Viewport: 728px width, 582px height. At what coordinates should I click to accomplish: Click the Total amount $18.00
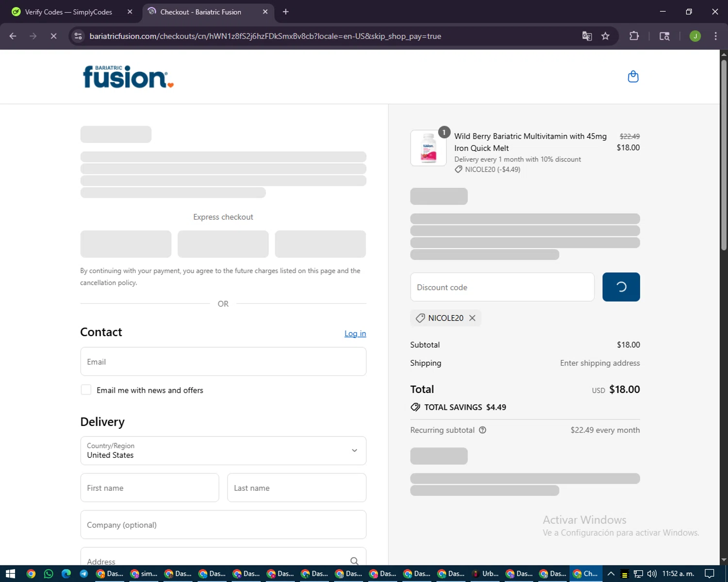pos(624,389)
